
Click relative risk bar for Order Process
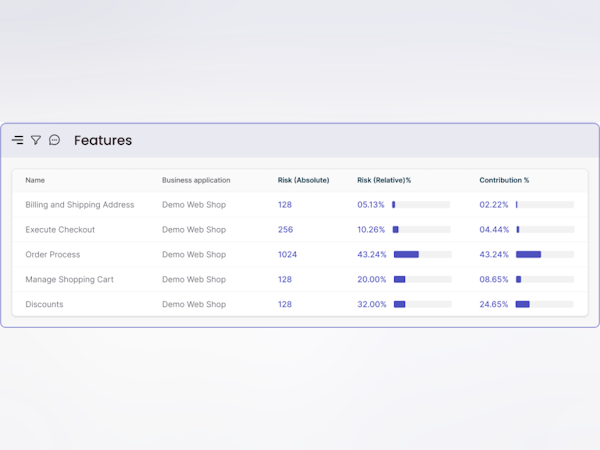423,254
